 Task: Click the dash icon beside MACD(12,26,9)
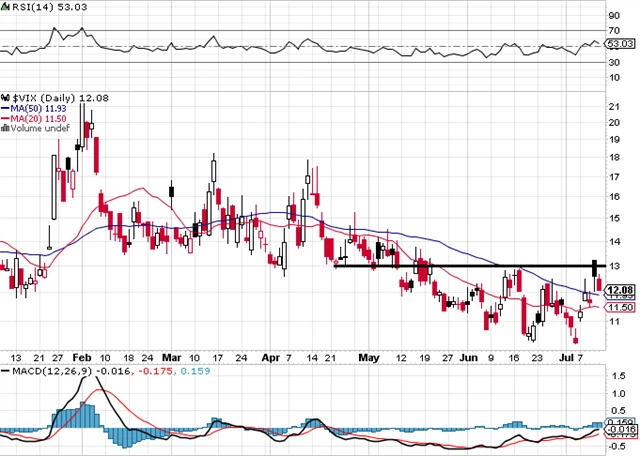(4, 372)
